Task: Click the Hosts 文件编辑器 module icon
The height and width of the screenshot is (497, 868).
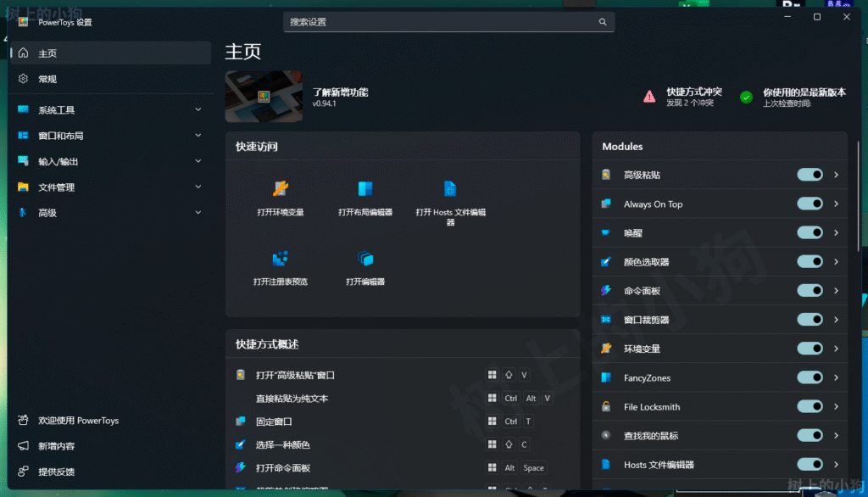Action: coord(606,464)
